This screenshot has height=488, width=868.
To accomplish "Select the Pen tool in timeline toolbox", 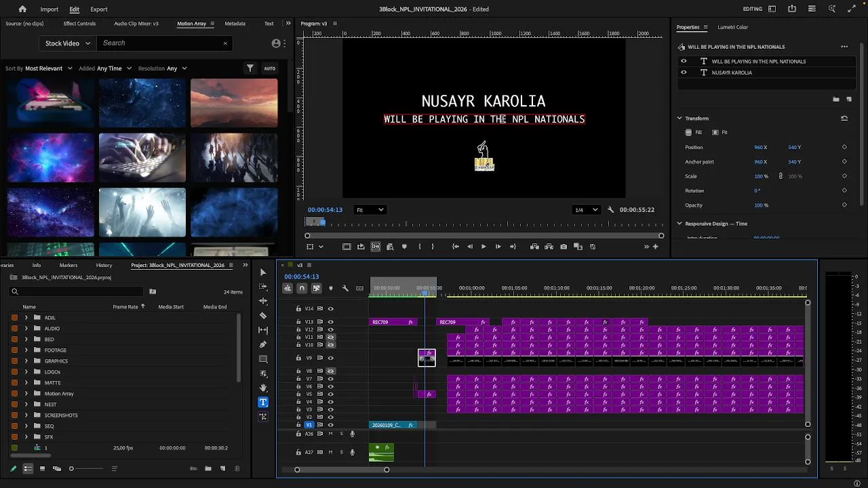I will point(263,344).
